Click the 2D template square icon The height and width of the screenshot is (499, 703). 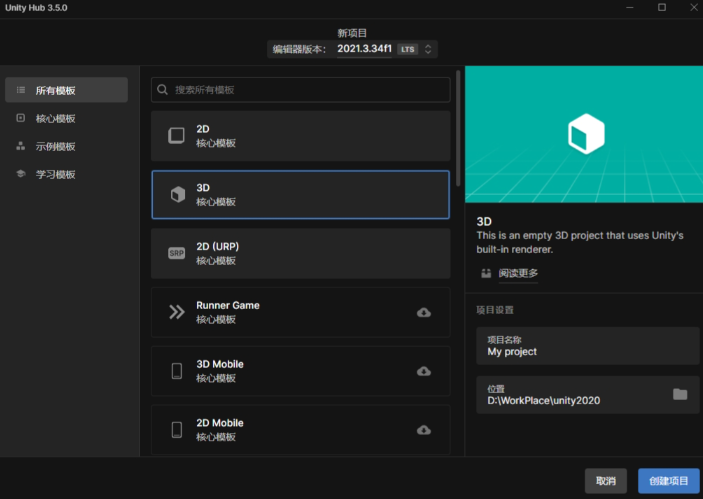point(177,136)
